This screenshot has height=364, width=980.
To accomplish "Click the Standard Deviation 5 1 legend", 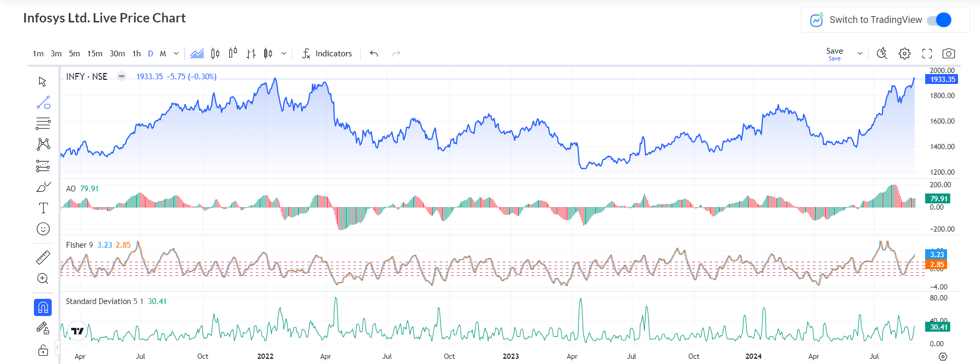I will pos(104,301).
